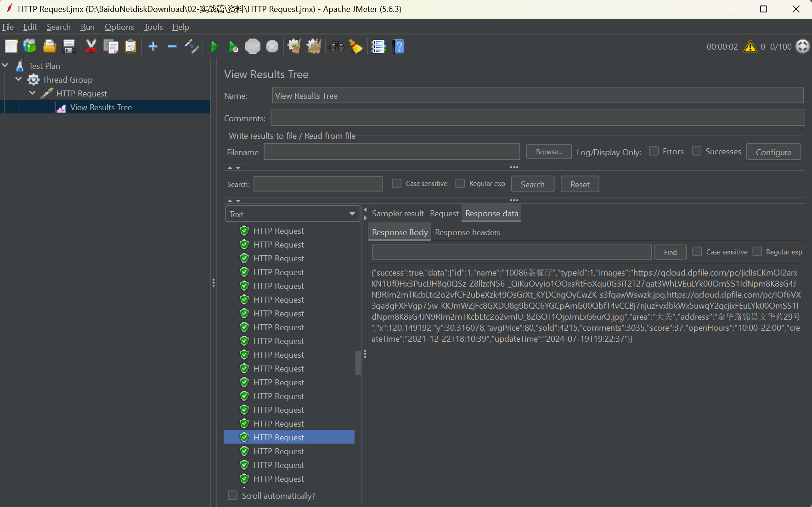
Task: Click the Thread Group gear icon
Action: pos(34,80)
